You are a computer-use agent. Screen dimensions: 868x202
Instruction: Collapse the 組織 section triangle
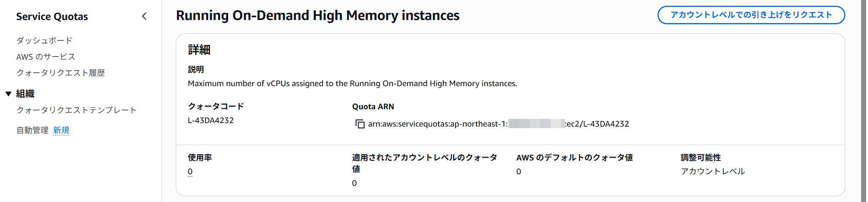(x=8, y=93)
